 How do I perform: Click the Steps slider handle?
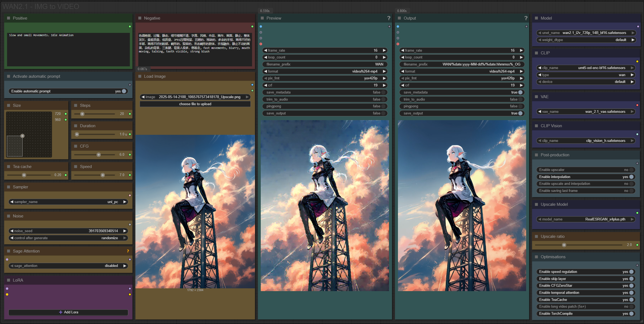[x=82, y=114]
